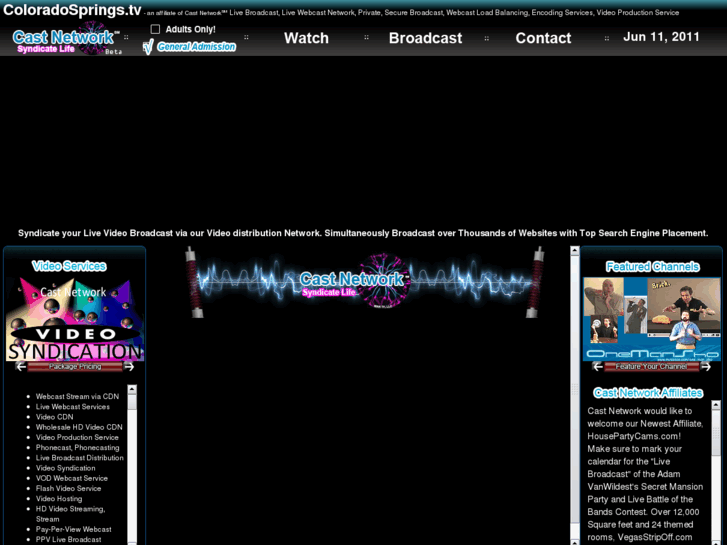Open the Video CDN link
727x545 pixels.
click(x=54, y=417)
